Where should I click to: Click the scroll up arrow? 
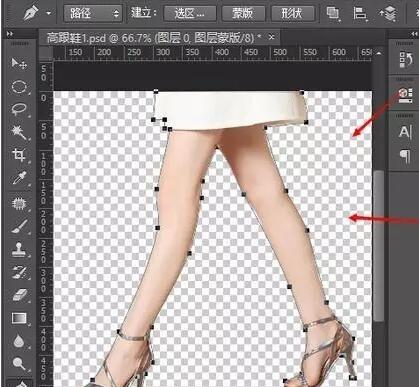click(x=378, y=53)
